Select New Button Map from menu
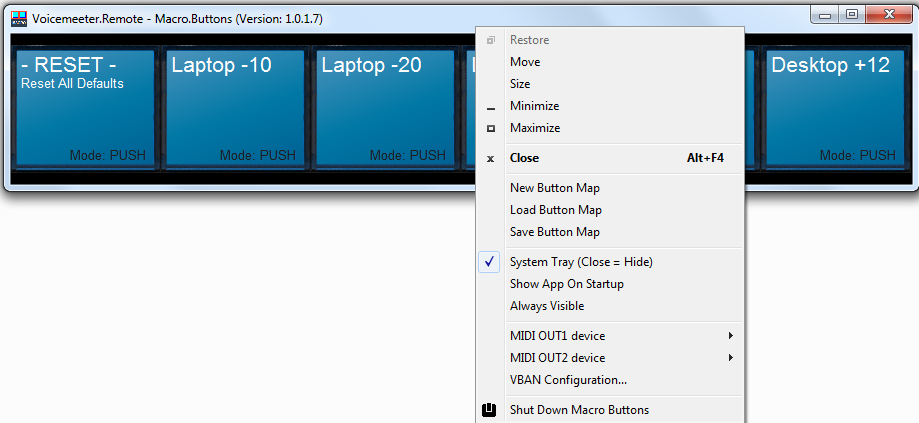 pos(554,188)
